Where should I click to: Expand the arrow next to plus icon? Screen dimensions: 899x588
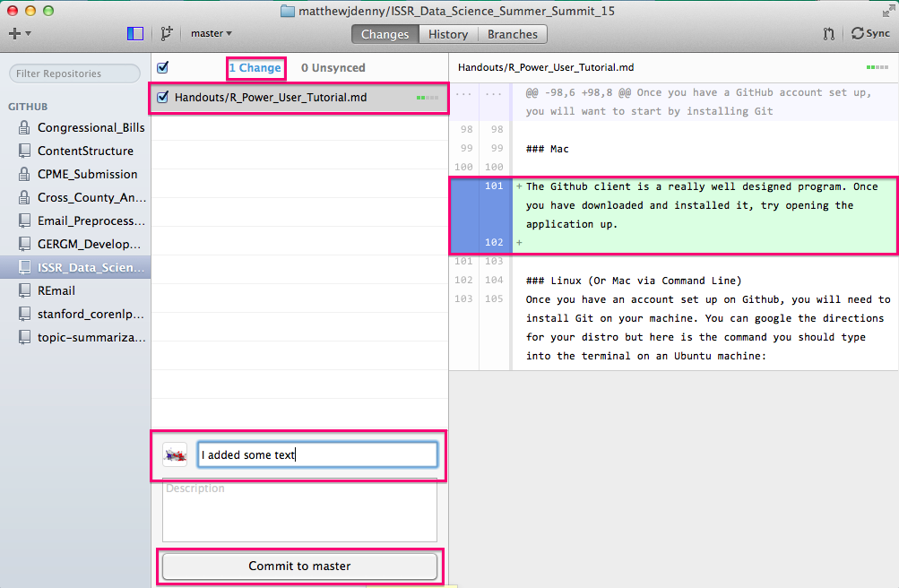click(x=28, y=34)
